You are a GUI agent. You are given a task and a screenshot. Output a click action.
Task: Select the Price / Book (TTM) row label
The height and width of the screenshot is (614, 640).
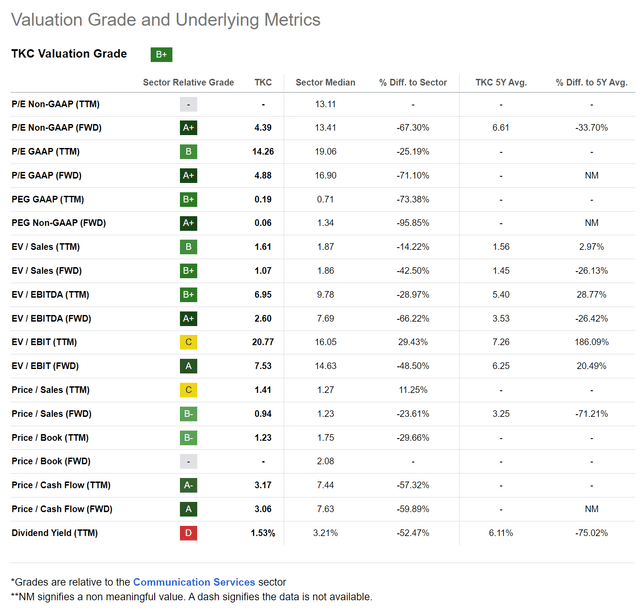(x=50, y=438)
